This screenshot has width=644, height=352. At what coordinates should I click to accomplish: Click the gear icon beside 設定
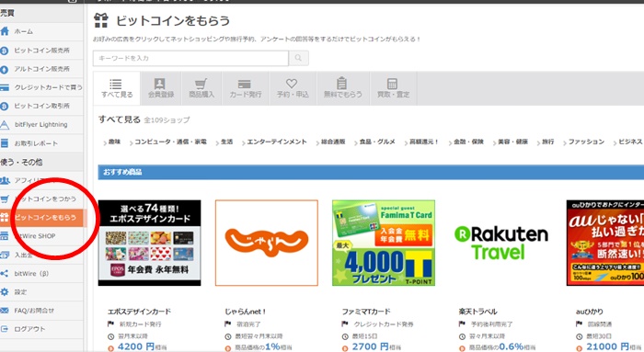pyautogui.click(x=5, y=292)
